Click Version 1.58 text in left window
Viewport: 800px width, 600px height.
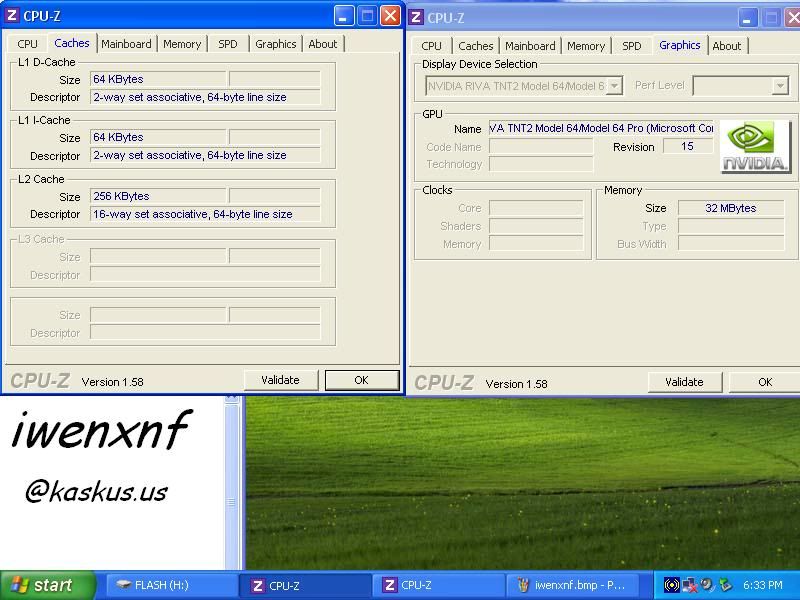coord(112,382)
